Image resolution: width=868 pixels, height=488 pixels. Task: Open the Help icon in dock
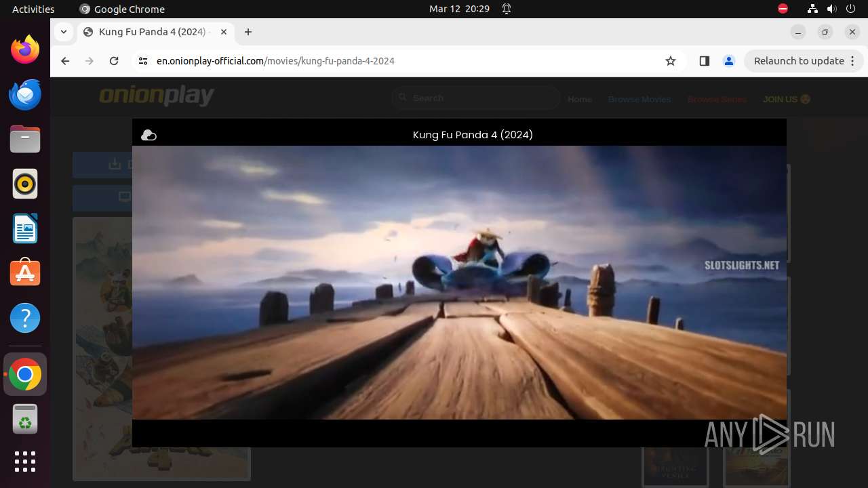click(25, 318)
